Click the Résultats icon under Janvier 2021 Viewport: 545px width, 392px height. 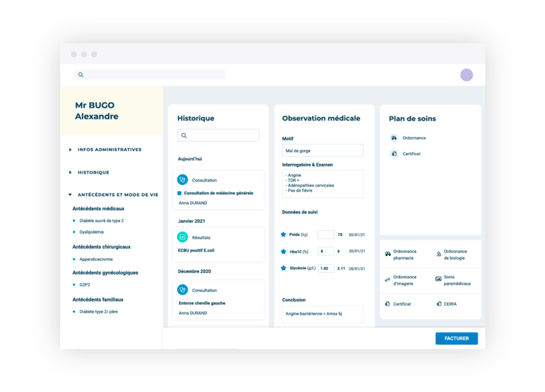click(x=183, y=238)
